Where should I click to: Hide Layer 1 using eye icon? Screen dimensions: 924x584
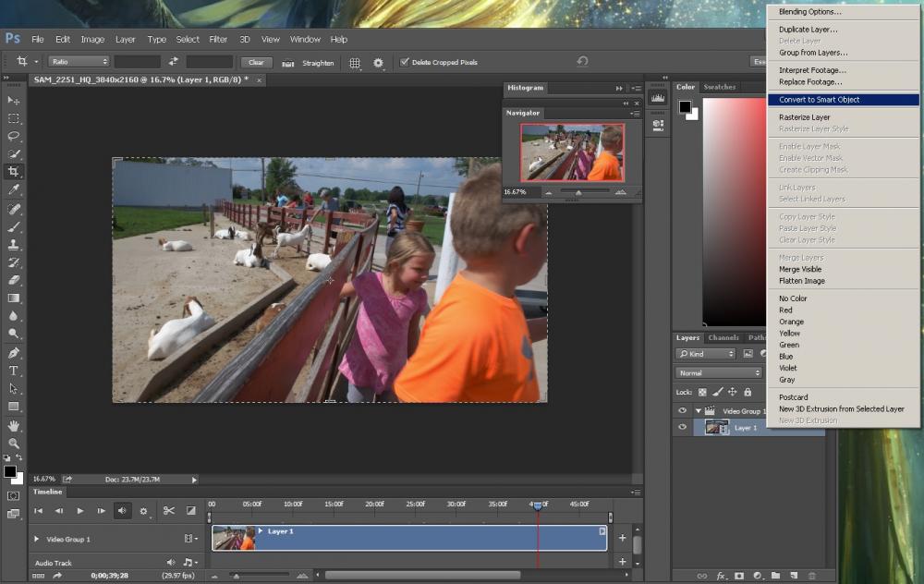click(x=683, y=427)
